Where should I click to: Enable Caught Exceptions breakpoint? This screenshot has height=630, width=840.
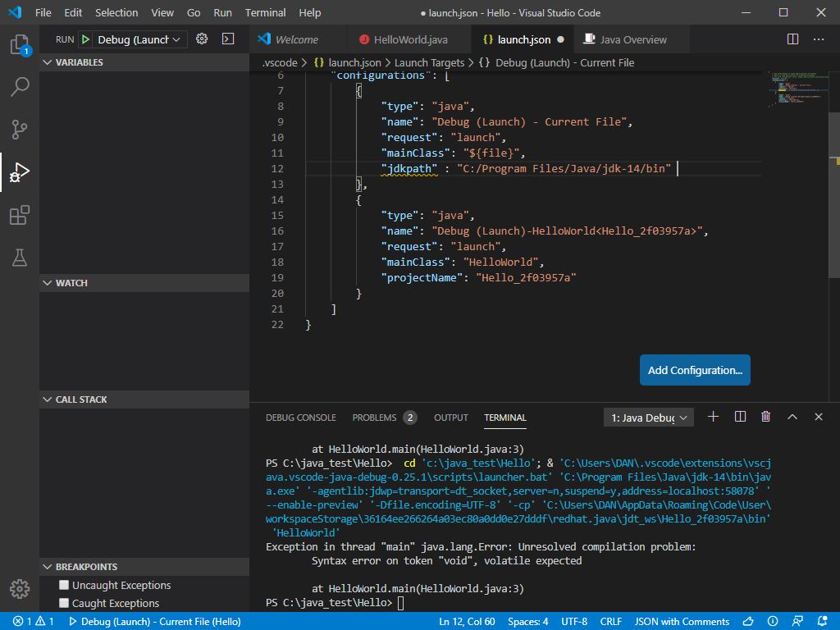[x=64, y=603]
